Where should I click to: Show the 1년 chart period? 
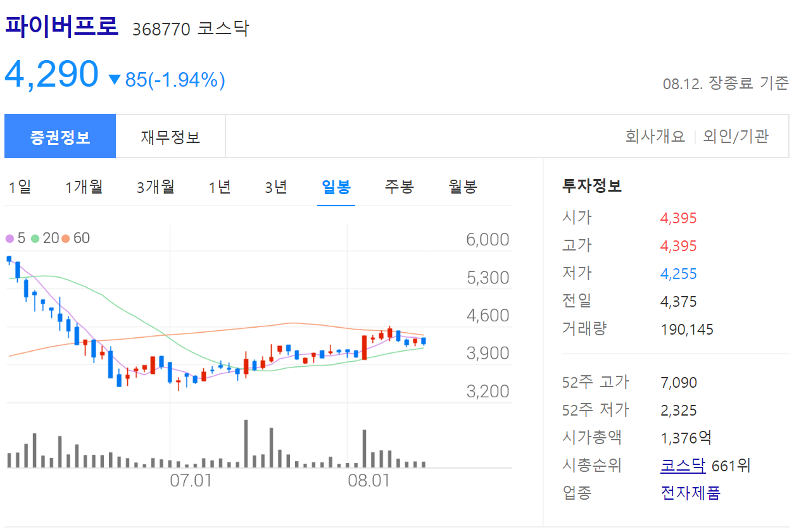point(220,187)
